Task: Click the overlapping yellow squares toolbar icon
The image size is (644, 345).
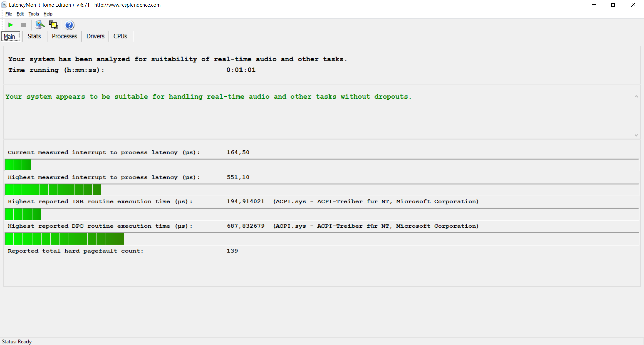Action: pos(54,25)
